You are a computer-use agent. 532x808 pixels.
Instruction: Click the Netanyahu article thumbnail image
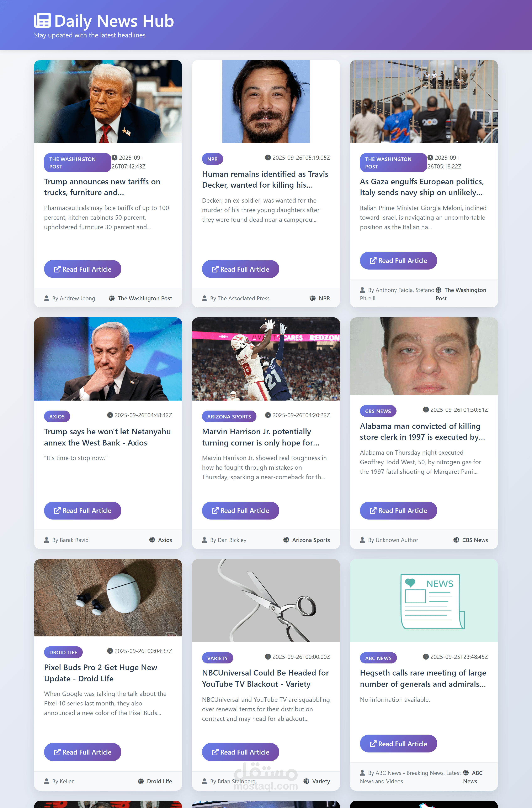[x=108, y=359]
